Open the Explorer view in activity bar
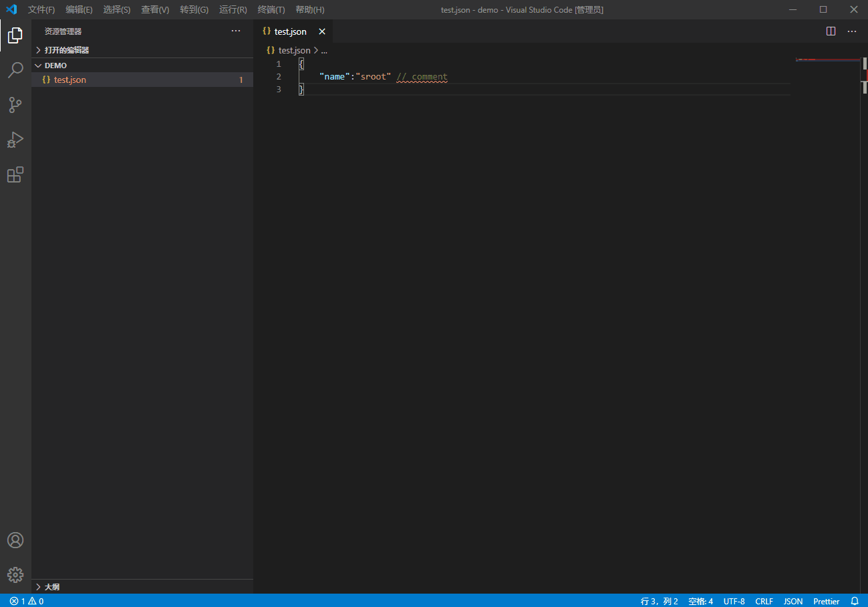The image size is (868, 607). coord(15,35)
